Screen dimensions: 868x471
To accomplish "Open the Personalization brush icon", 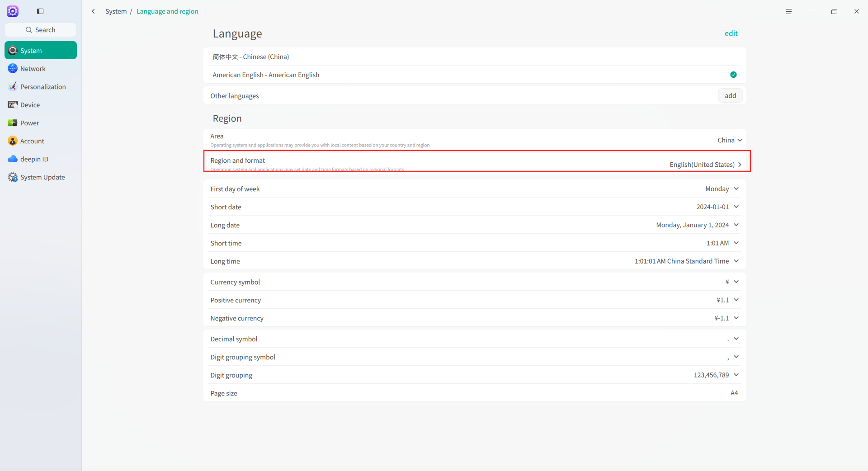I will tap(13, 86).
